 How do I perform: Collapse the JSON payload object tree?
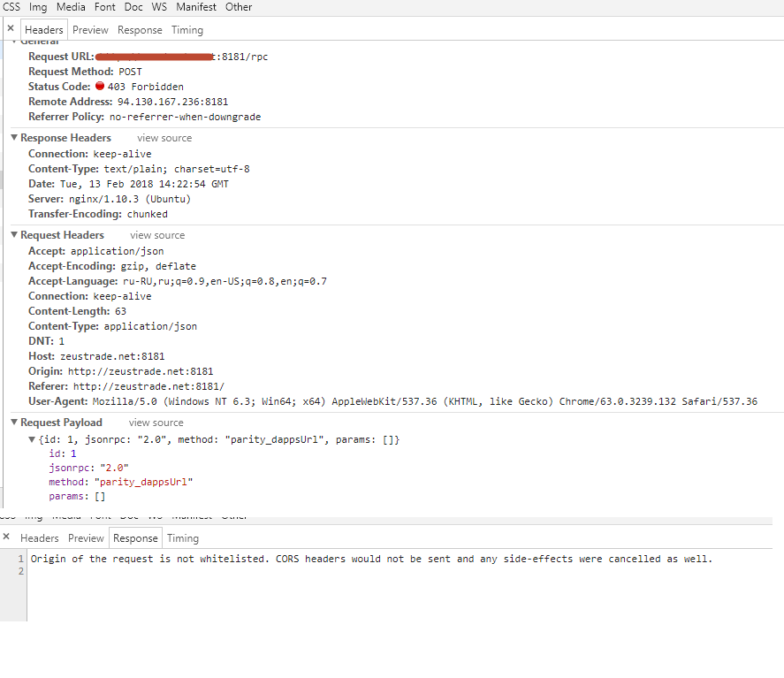tap(32, 439)
